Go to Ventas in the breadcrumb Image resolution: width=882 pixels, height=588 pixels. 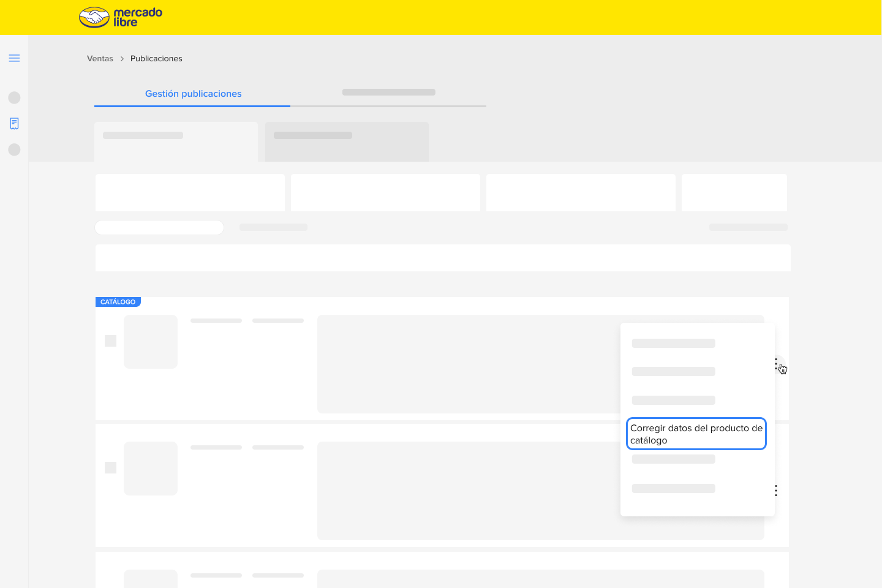[x=100, y=59]
